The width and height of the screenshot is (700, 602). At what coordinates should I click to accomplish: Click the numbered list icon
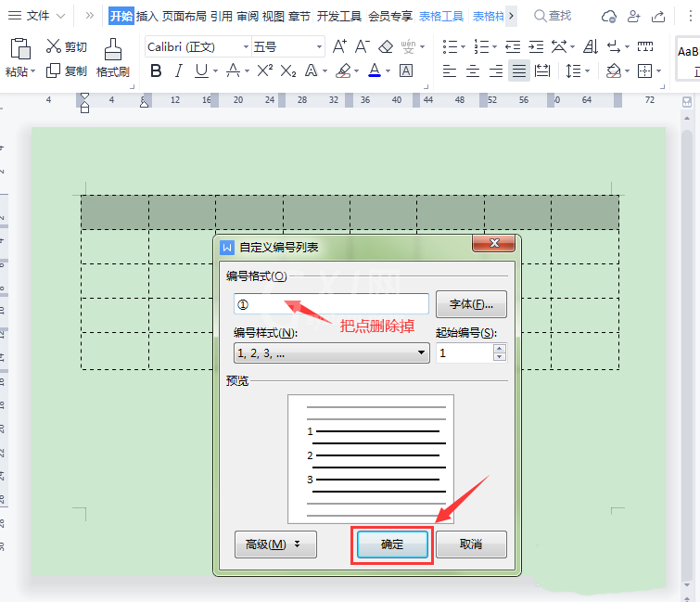pyautogui.click(x=481, y=46)
